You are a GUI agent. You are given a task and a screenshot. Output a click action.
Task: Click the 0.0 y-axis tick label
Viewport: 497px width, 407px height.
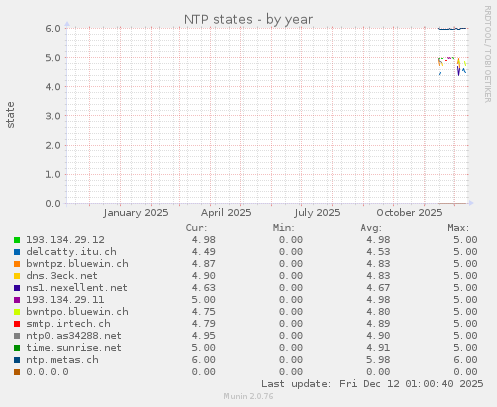[53, 204]
